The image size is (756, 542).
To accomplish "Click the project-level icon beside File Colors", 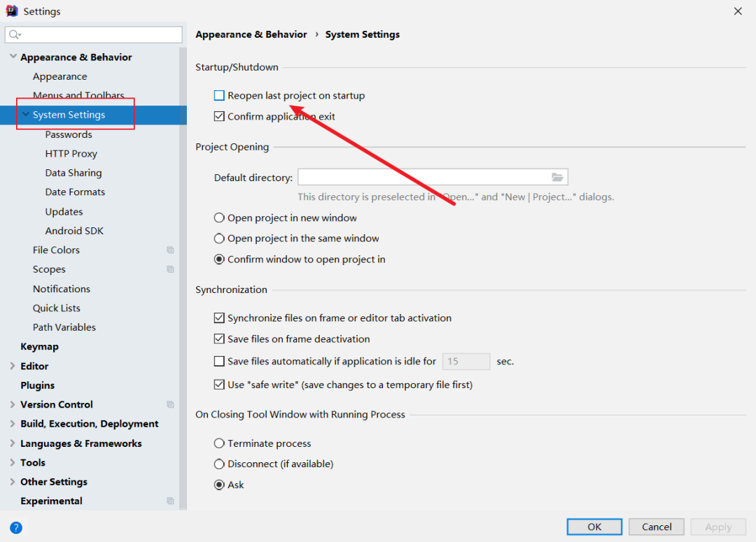I will (x=170, y=250).
